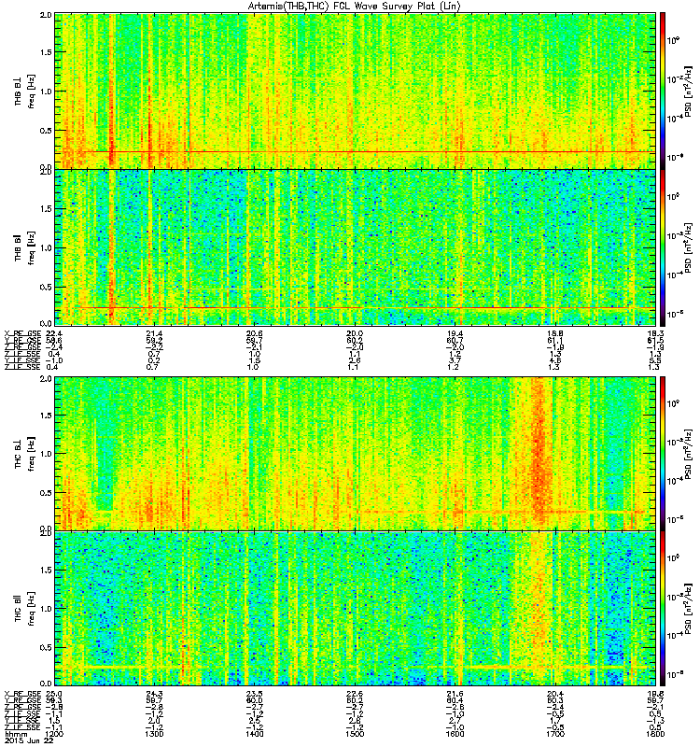This screenshot has width=700, height=747.
Task: Select the THB B-perpendicular spectrogram panel
Action: pos(356,91)
